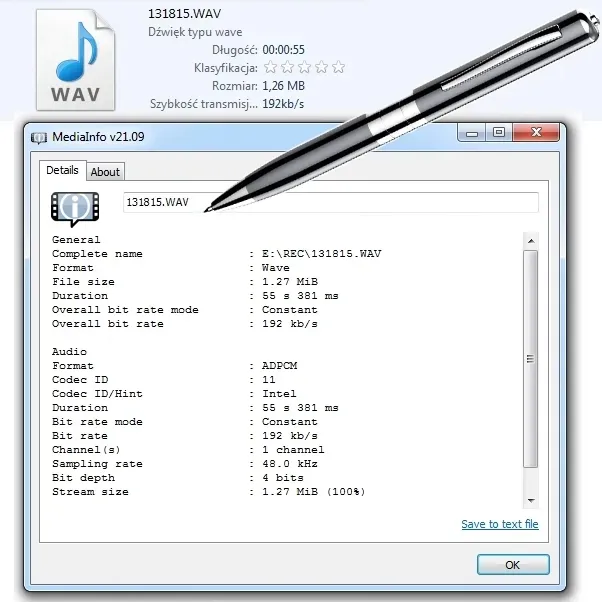Click the General section heading

point(76,240)
